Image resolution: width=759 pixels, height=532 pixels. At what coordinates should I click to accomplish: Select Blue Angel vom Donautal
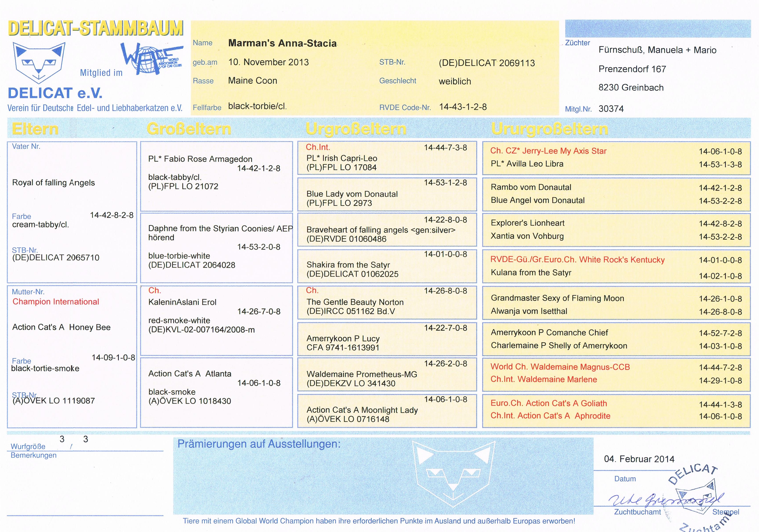click(538, 200)
